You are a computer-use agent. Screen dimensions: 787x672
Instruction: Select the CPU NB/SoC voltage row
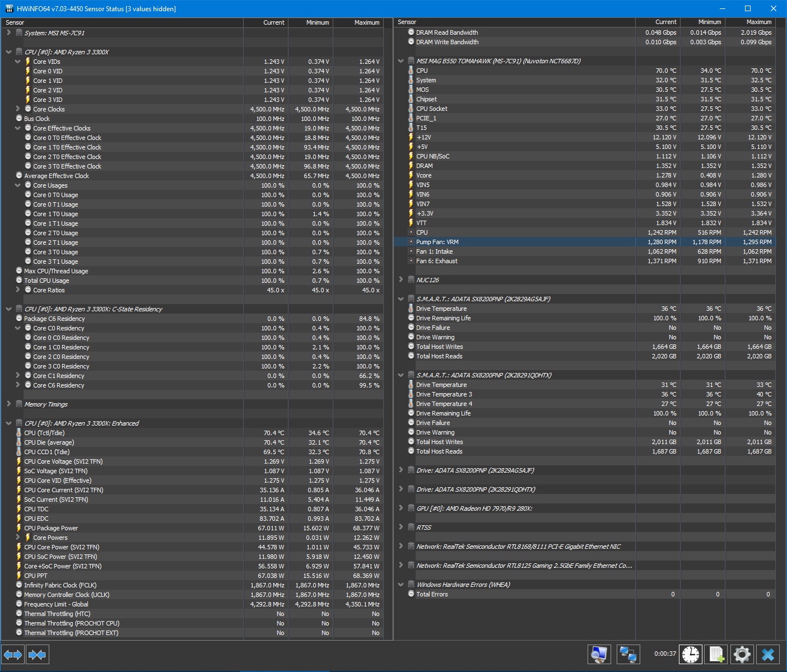click(x=585, y=156)
